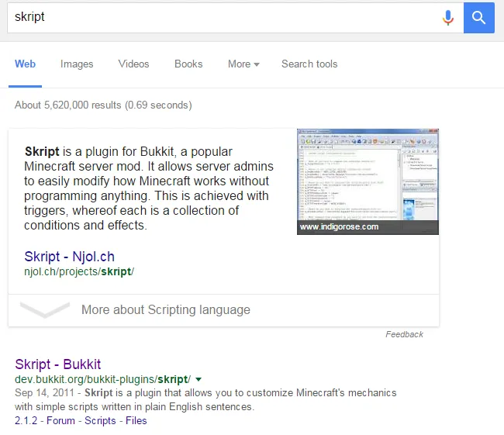This screenshot has height=435, width=504.
Task: Open Search tools
Action: pyautogui.click(x=309, y=64)
